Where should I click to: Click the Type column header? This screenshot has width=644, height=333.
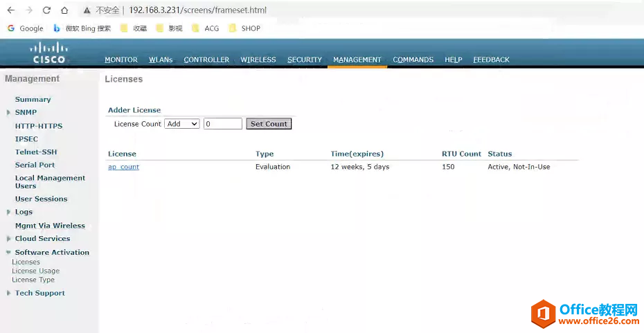point(265,154)
